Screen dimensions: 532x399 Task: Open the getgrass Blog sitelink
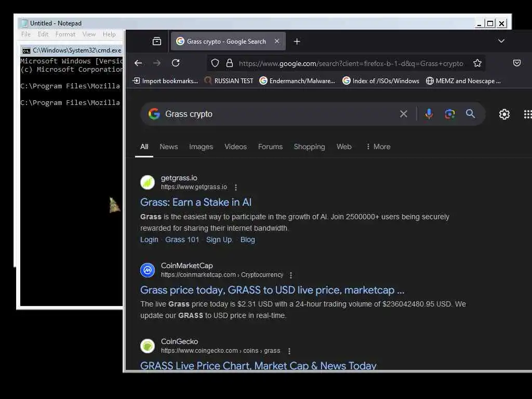[x=248, y=240]
